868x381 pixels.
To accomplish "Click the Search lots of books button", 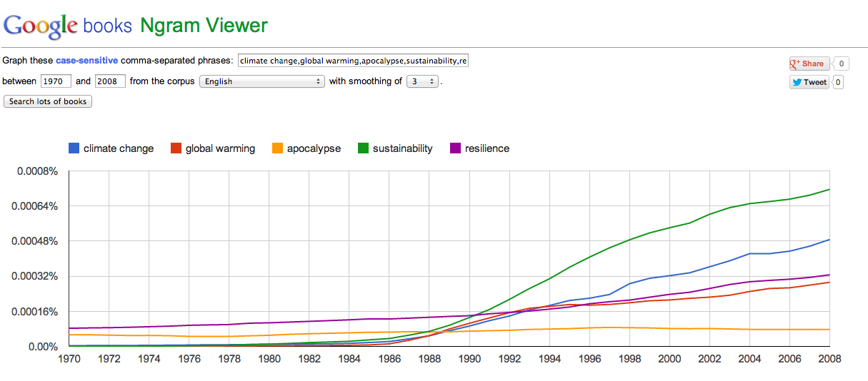I will 48,101.
